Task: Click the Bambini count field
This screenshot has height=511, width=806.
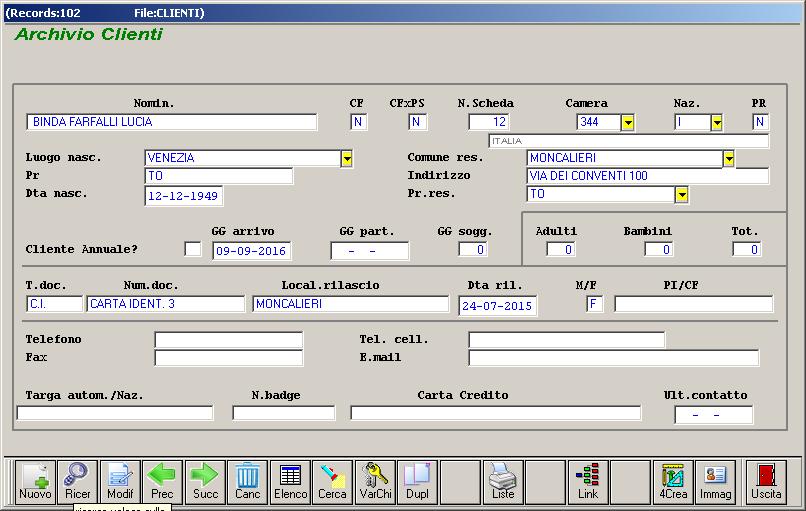Action: pyautogui.click(x=658, y=249)
